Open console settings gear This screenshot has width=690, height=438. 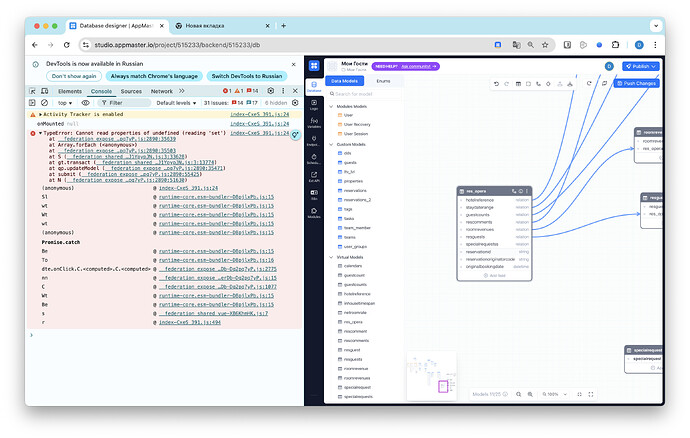(x=295, y=103)
